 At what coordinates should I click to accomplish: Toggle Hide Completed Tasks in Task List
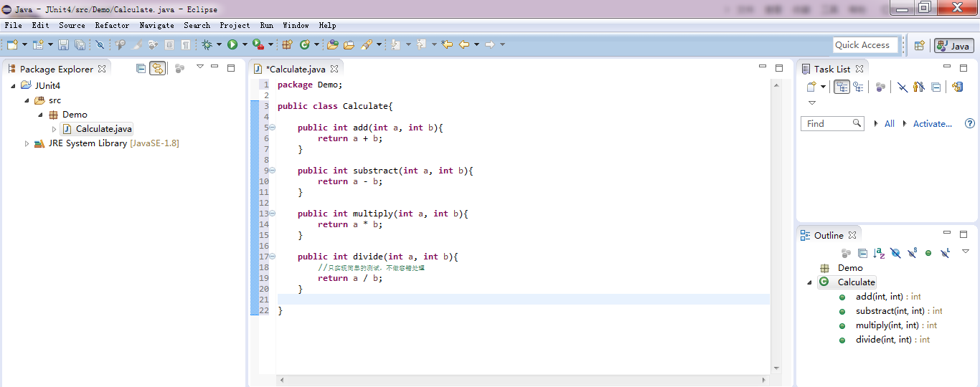tap(903, 87)
